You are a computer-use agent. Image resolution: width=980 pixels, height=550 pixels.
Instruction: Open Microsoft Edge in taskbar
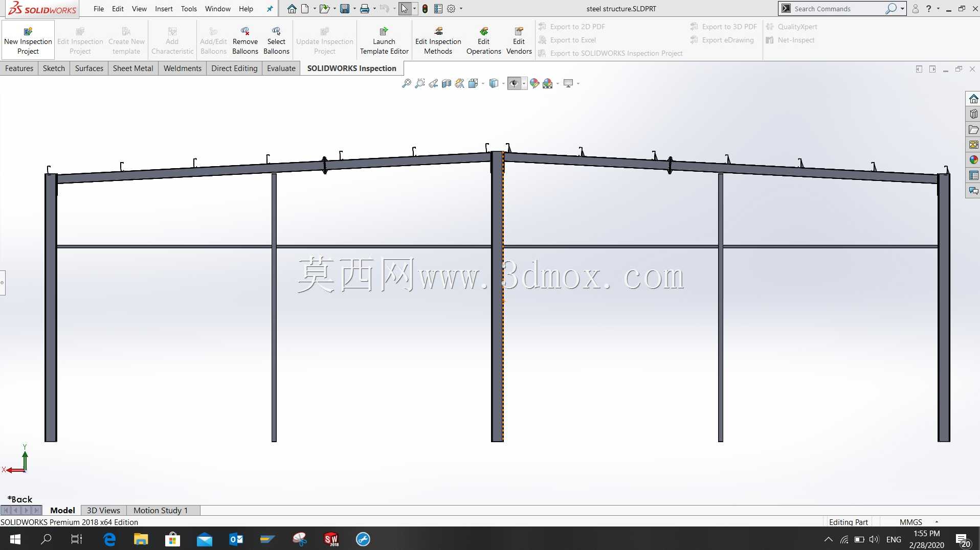109,539
